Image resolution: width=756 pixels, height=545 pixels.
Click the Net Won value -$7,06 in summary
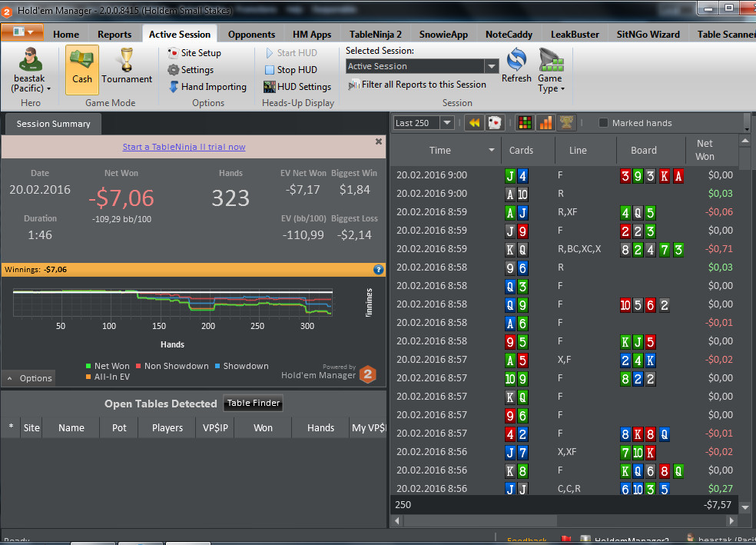pyautogui.click(x=121, y=198)
